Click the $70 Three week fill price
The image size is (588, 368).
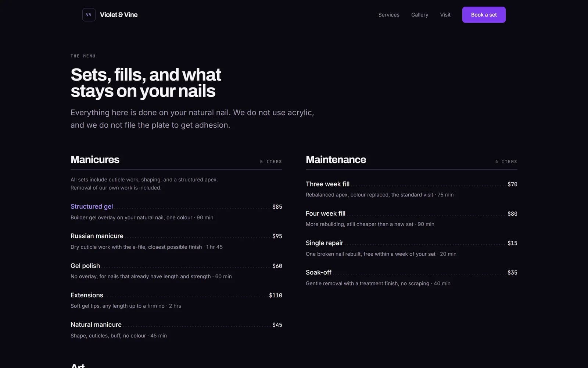[x=512, y=184]
